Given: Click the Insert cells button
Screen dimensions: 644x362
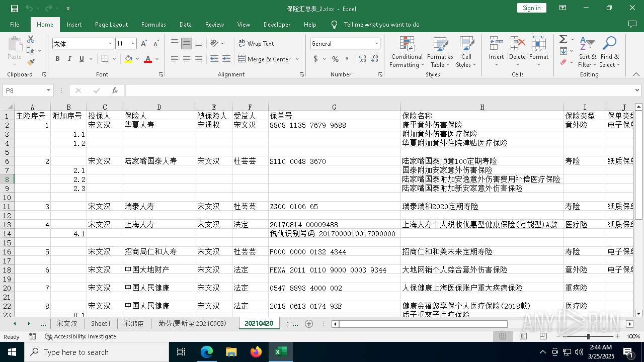Looking at the screenshot, I should [496, 51].
